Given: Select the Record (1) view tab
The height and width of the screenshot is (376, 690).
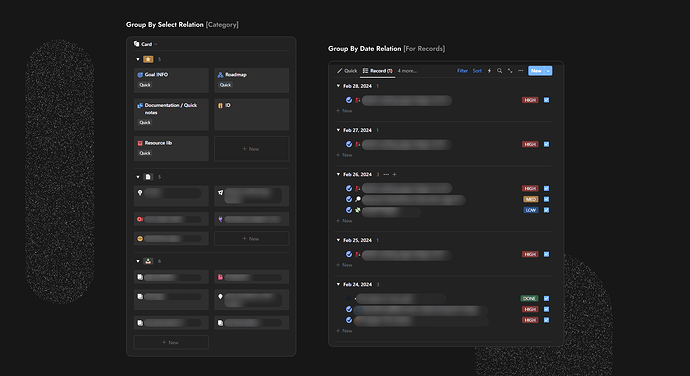Looking at the screenshot, I should coord(378,71).
